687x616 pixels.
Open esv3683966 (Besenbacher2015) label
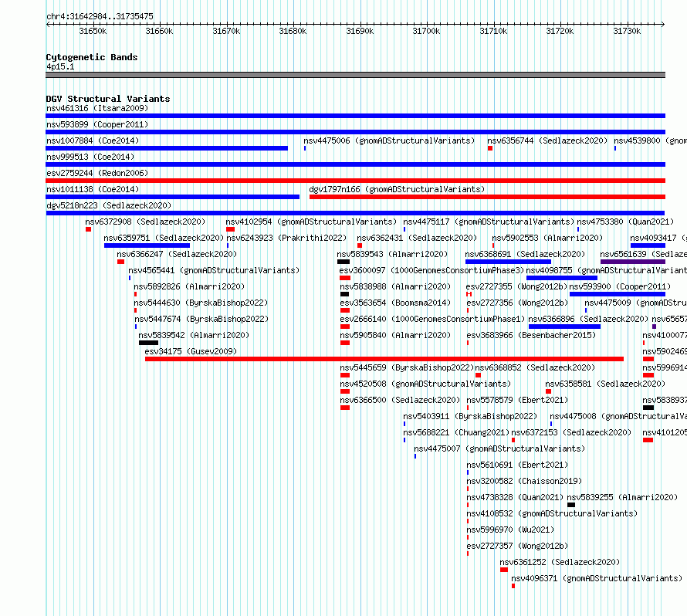(x=531, y=335)
